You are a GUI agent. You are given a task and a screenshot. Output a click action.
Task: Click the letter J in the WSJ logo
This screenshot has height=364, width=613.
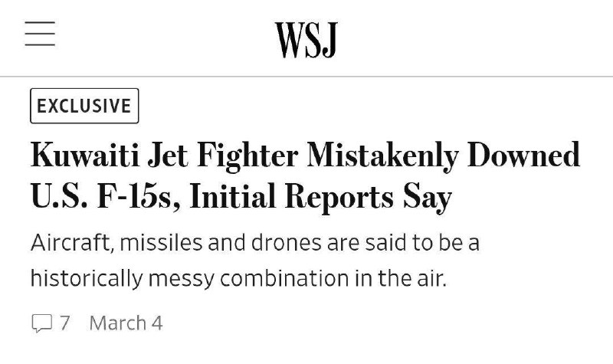(330, 38)
